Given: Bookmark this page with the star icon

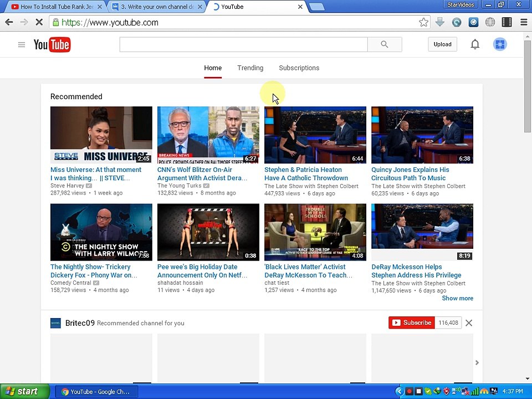Looking at the screenshot, I should click(x=423, y=22).
